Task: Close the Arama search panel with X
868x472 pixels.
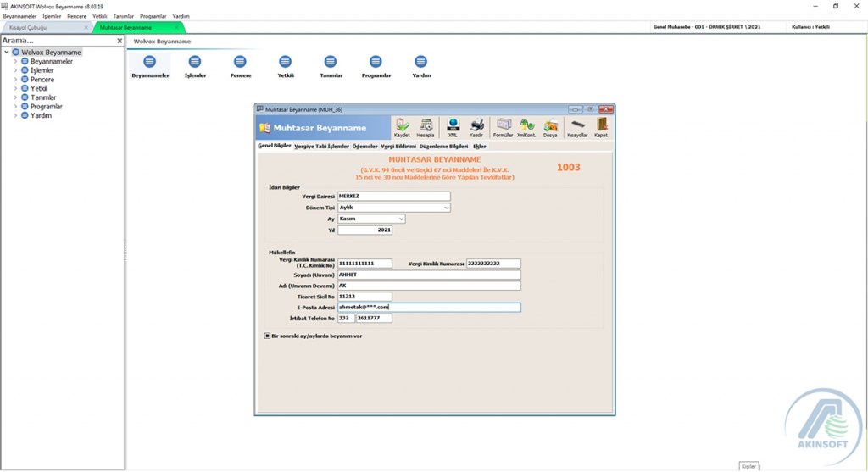Action: pyautogui.click(x=120, y=41)
